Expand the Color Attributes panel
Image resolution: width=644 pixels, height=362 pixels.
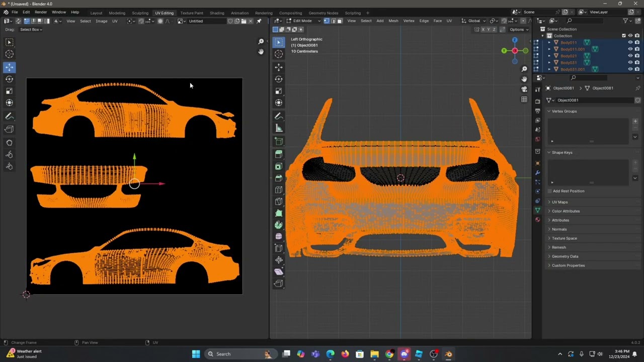coord(566,211)
